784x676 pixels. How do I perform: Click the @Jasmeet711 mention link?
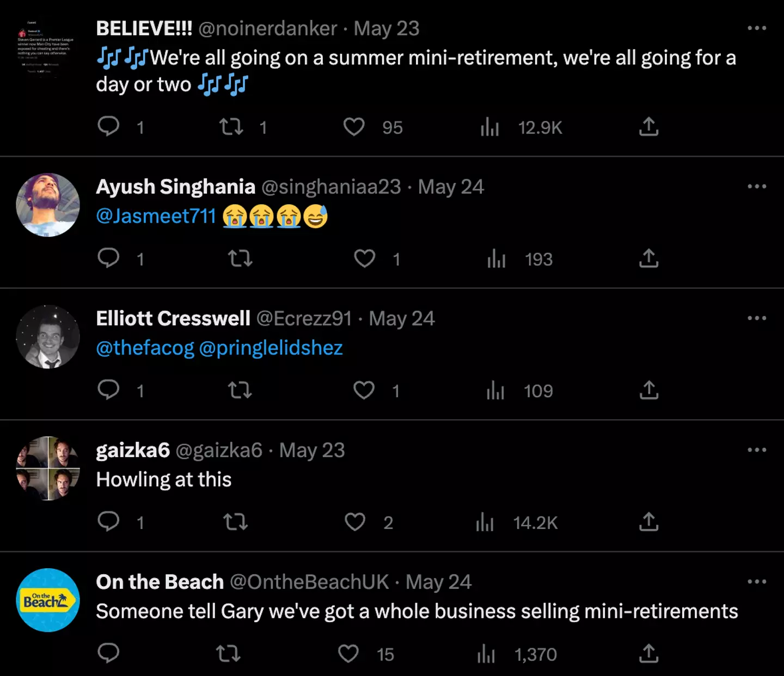(x=156, y=216)
